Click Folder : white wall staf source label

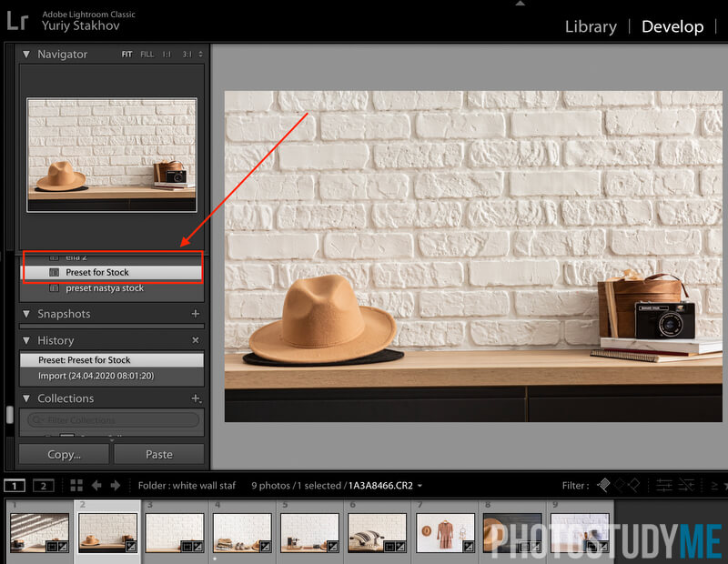[187, 486]
